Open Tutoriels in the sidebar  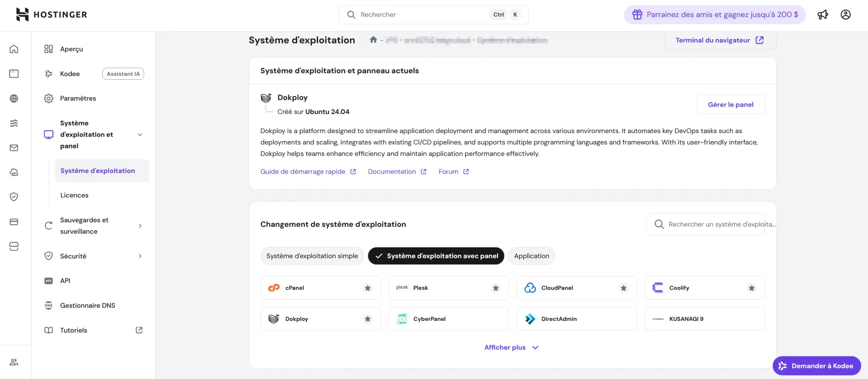pyautogui.click(x=93, y=330)
